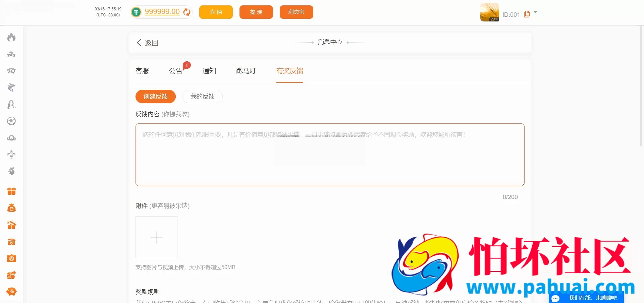The width and height of the screenshot is (644, 303).
Task: Open the live dealer woman icon
Action: tap(11, 104)
